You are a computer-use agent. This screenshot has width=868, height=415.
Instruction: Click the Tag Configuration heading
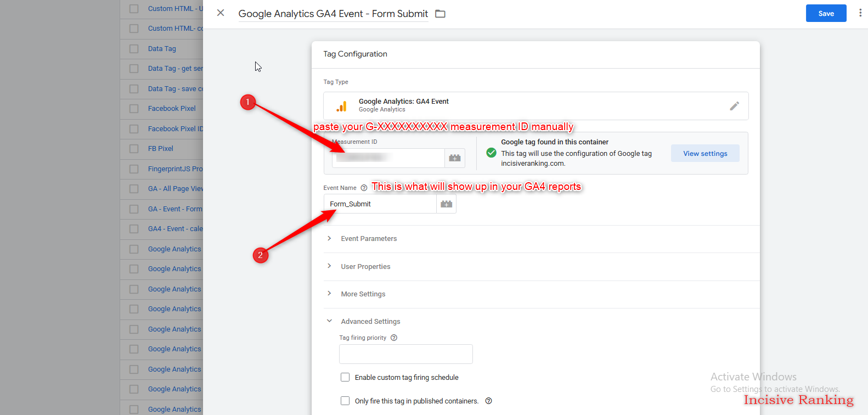click(x=355, y=54)
